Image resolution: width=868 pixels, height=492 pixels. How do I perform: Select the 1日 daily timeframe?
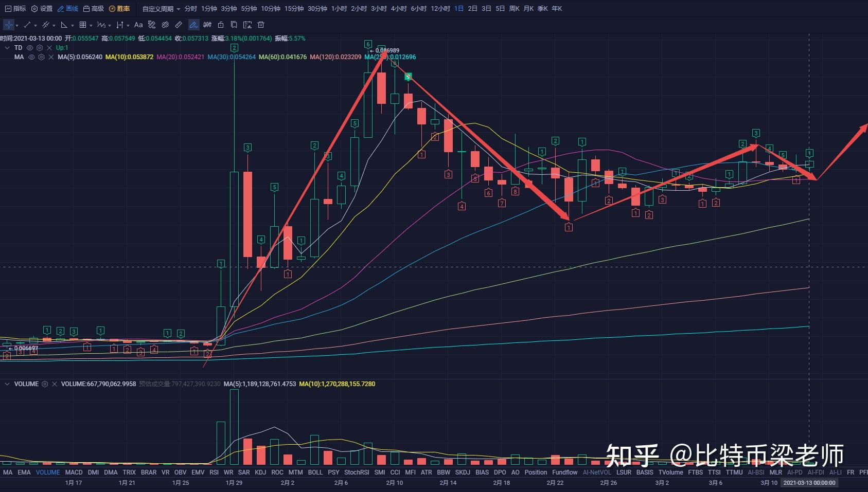[459, 9]
